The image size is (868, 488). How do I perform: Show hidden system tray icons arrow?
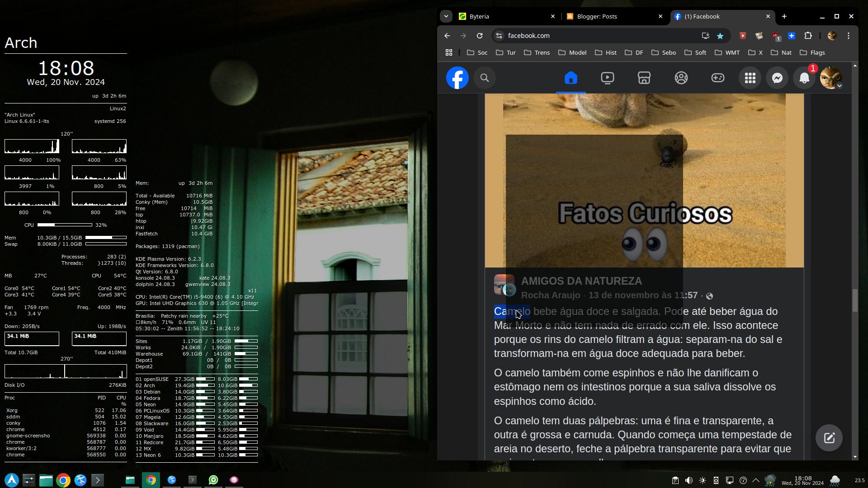coord(755,480)
